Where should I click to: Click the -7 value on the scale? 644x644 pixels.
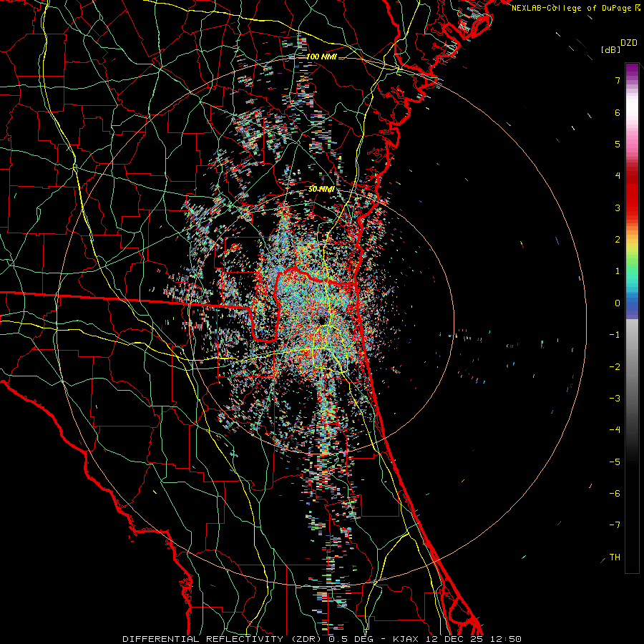click(x=615, y=525)
